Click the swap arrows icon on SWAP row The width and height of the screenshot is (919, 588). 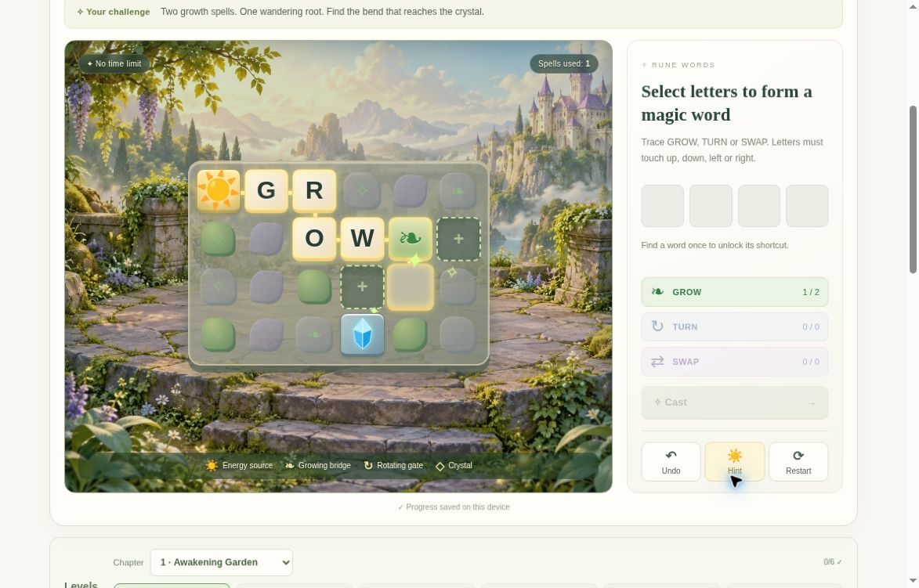[x=657, y=362]
